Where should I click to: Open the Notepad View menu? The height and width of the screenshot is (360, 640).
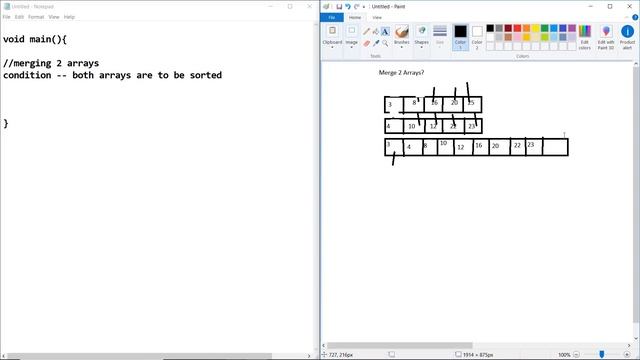coord(54,17)
